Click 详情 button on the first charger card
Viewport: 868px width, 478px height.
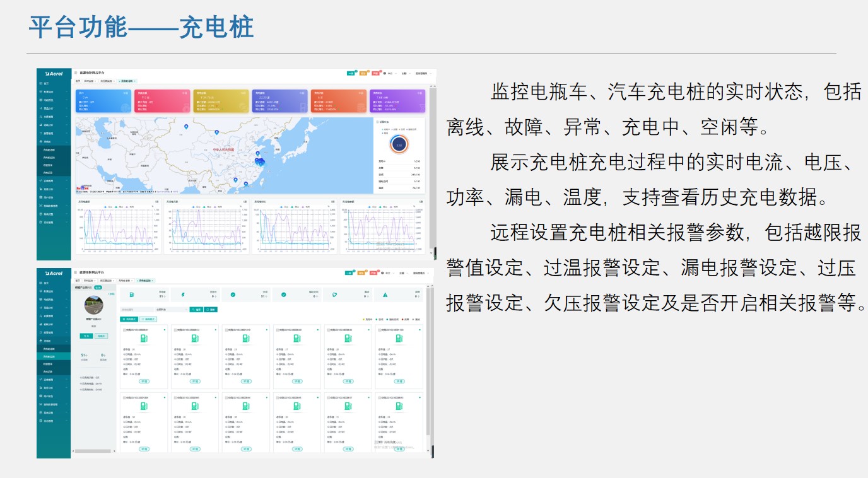pos(144,381)
